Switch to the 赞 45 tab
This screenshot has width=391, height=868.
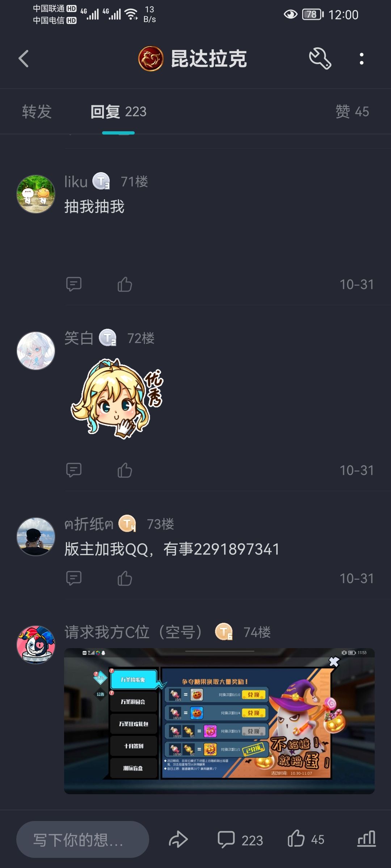pos(352,111)
